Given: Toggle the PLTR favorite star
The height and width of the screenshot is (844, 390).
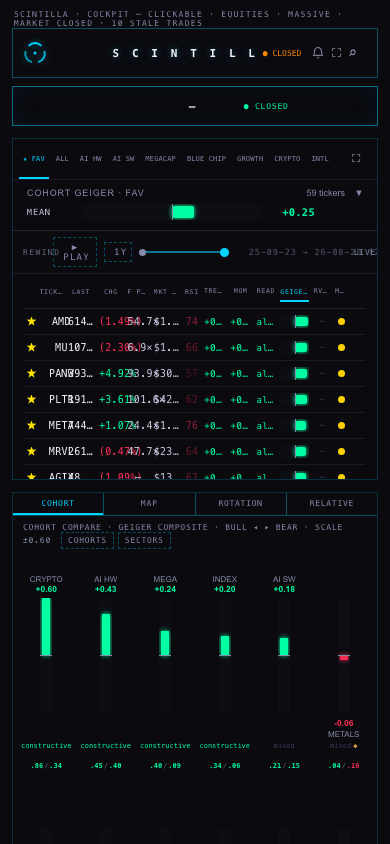Looking at the screenshot, I should coord(31,399).
